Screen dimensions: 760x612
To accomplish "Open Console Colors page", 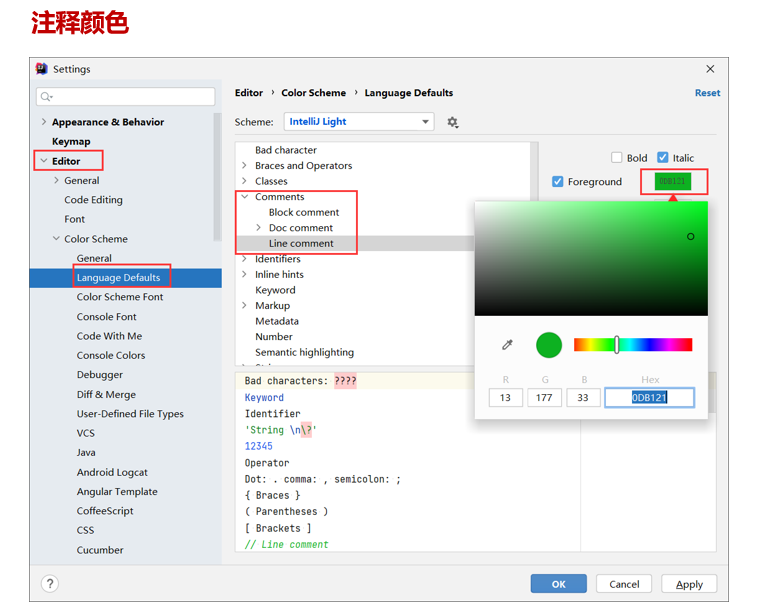I will coord(111,355).
